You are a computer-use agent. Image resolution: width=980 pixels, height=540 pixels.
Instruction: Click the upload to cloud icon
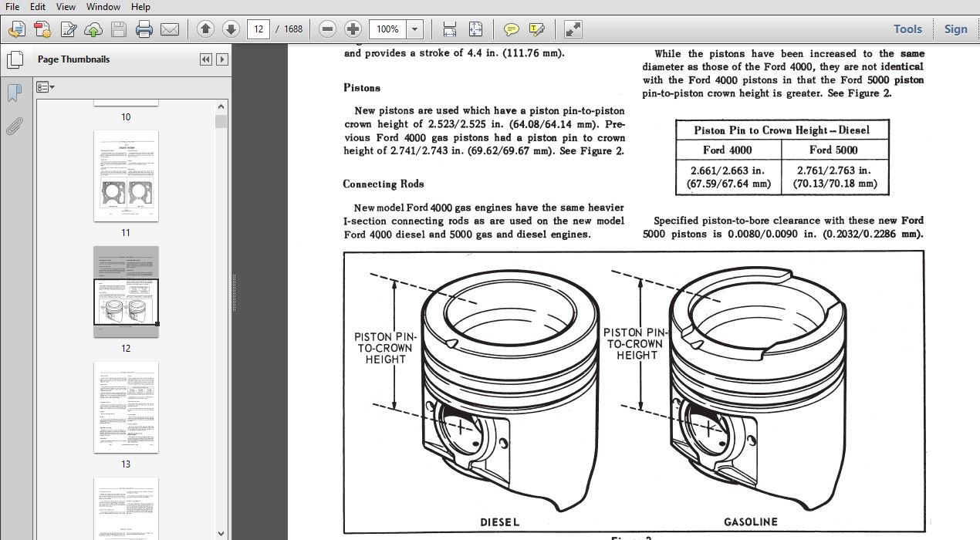click(93, 29)
